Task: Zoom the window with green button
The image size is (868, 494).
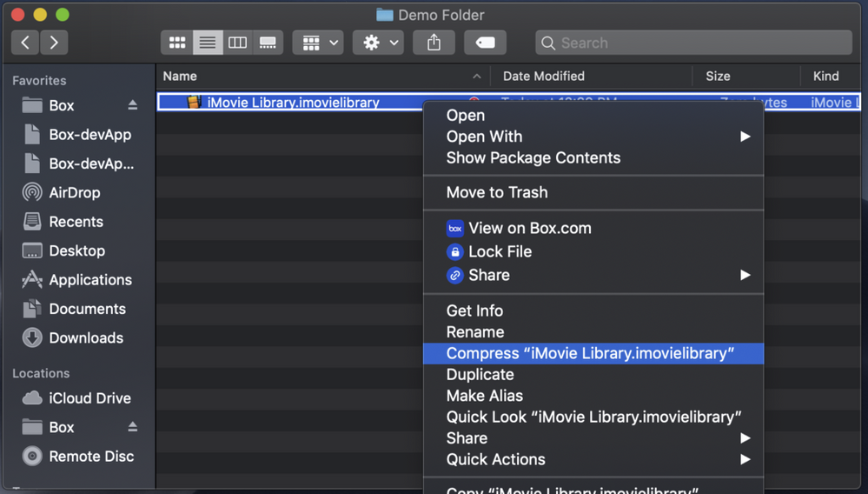Action: [x=63, y=15]
